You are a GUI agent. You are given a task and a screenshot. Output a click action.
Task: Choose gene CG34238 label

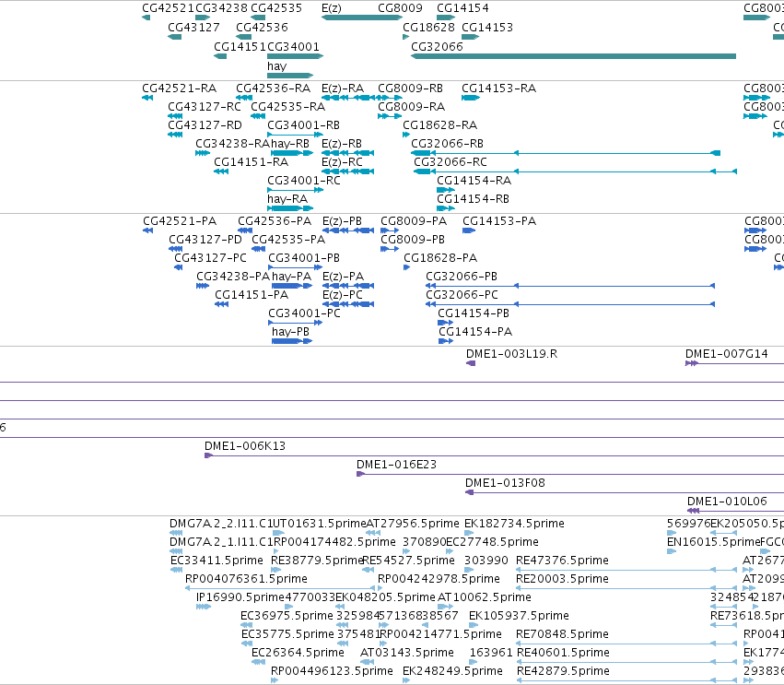(221, 8)
